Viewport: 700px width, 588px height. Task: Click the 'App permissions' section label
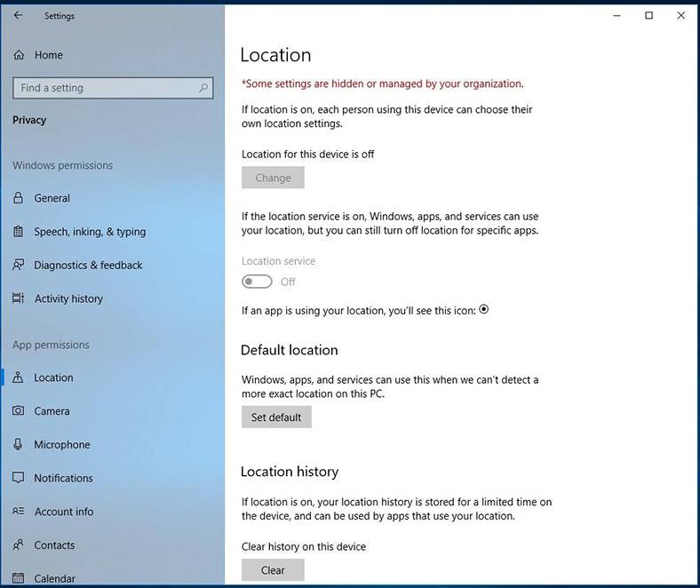(x=51, y=345)
